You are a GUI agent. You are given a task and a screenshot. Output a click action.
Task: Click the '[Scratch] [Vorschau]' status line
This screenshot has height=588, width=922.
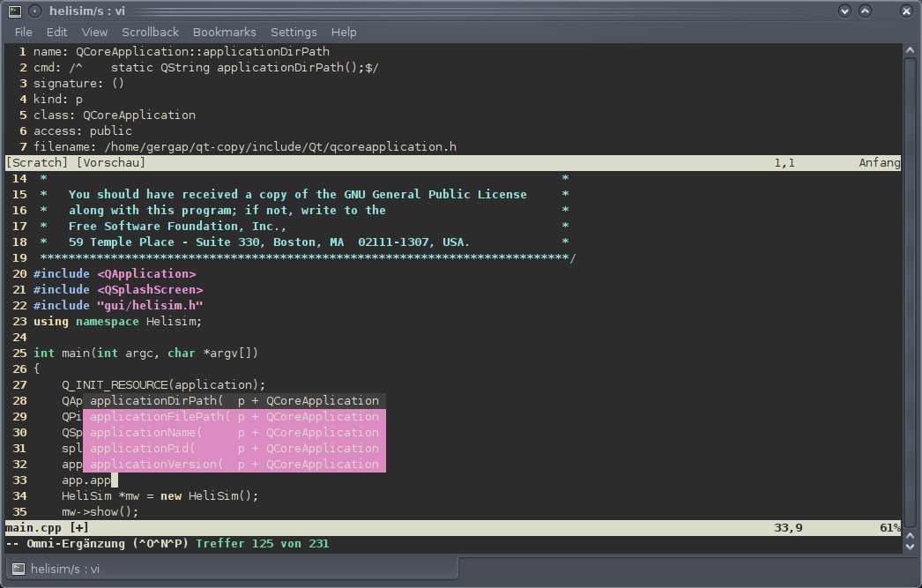pyautogui.click(x=453, y=163)
